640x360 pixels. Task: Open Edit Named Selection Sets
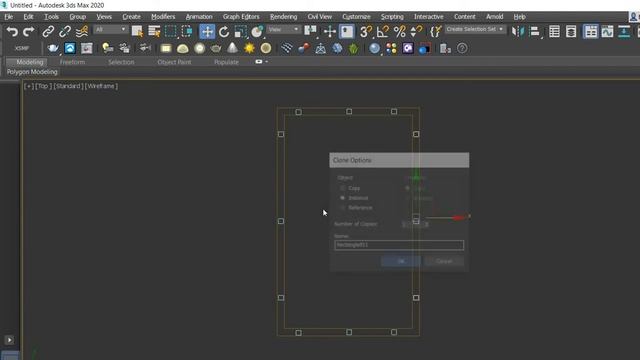click(x=436, y=31)
